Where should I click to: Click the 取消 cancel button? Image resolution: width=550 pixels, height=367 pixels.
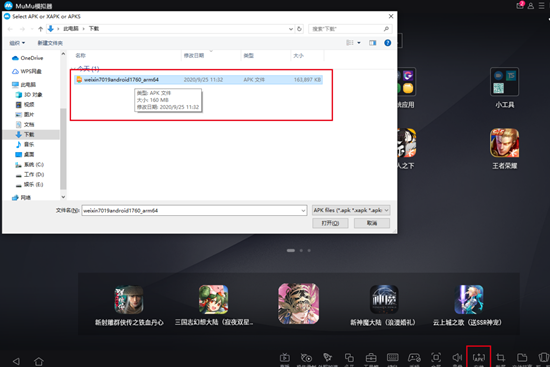click(x=372, y=223)
